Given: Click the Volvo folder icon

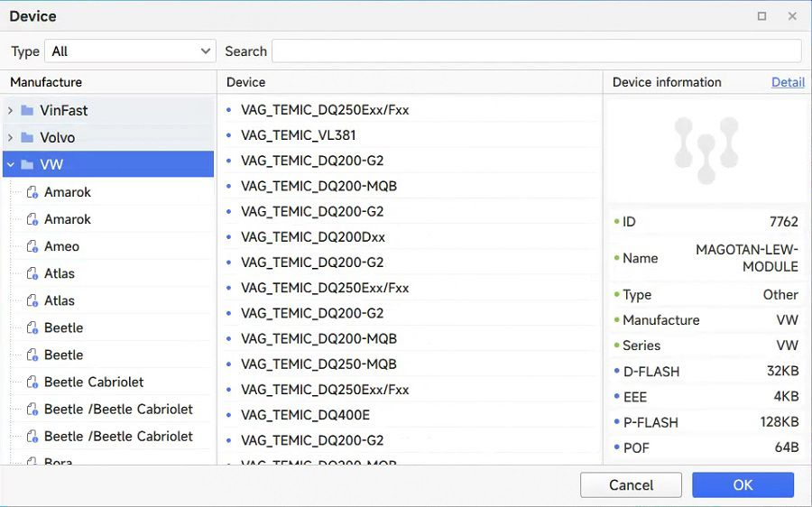Looking at the screenshot, I should click(27, 138).
